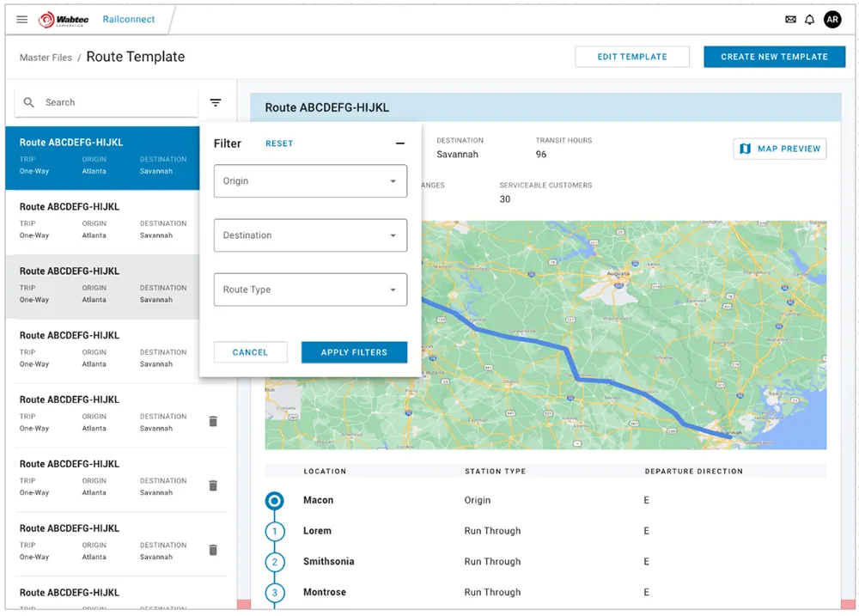
Task: Click station marker 3 for Montrose
Action: pos(275,593)
